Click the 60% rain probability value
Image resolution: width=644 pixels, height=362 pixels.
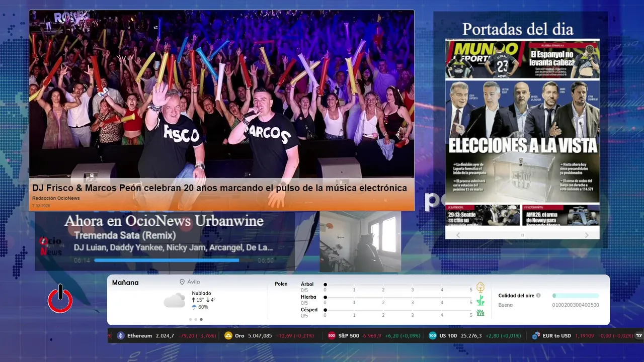203,307
